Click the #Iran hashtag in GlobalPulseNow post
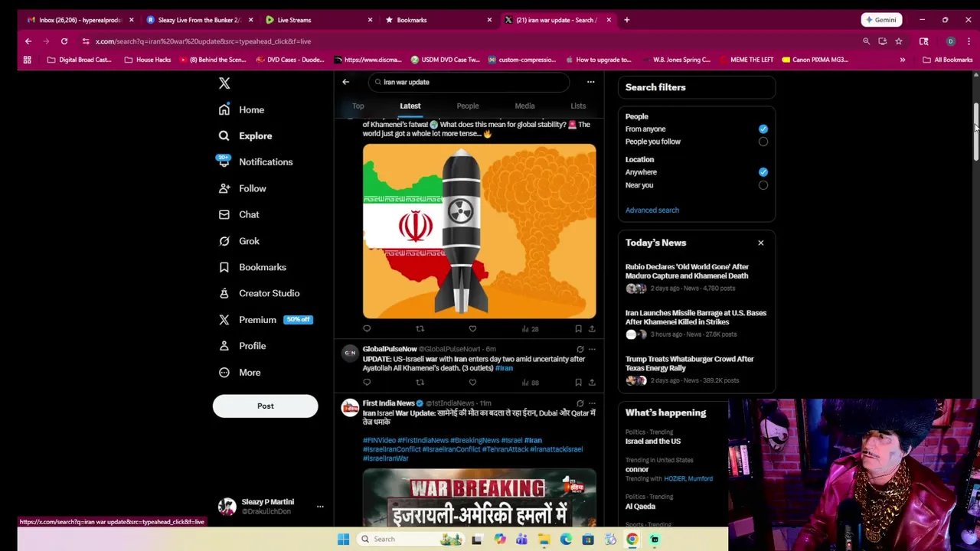Screen dimensions: 980x551 coord(504,368)
